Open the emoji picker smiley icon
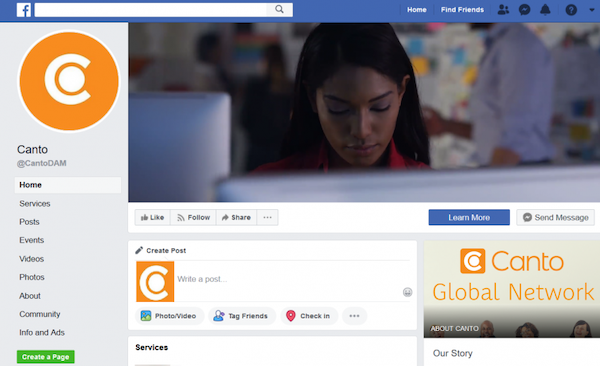This screenshot has width=600, height=366. click(x=408, y=292)
